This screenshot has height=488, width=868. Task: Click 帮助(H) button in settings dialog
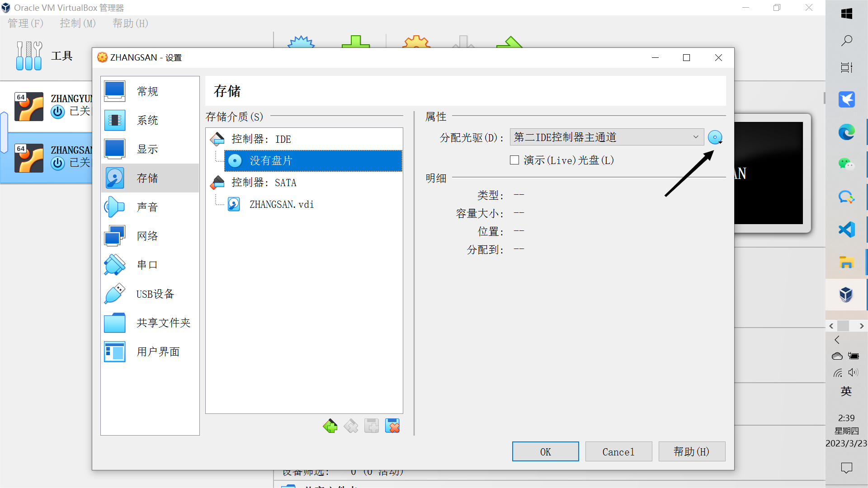pos(692,451)
